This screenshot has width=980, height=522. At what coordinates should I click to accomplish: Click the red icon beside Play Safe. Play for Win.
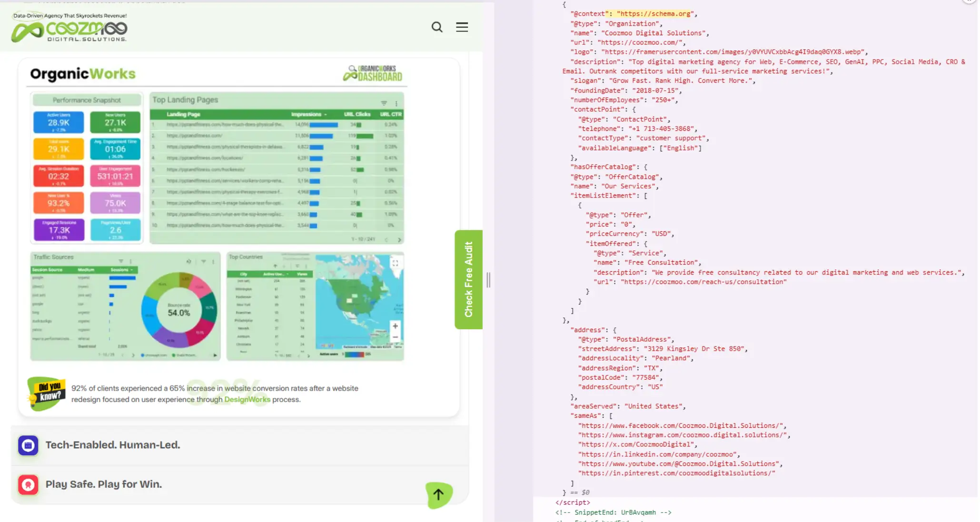tap(28, 485)
